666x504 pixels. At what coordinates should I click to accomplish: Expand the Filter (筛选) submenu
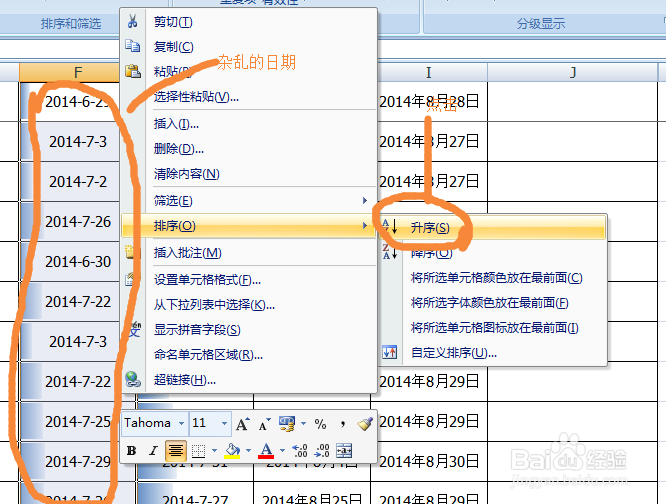pyautogui.click(x=249, y=201)
